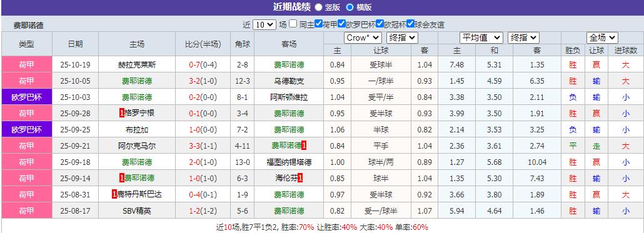Click the 球半/两 handicap cell
This screenshot has height=233, width=644.
(x=381, y=162)
